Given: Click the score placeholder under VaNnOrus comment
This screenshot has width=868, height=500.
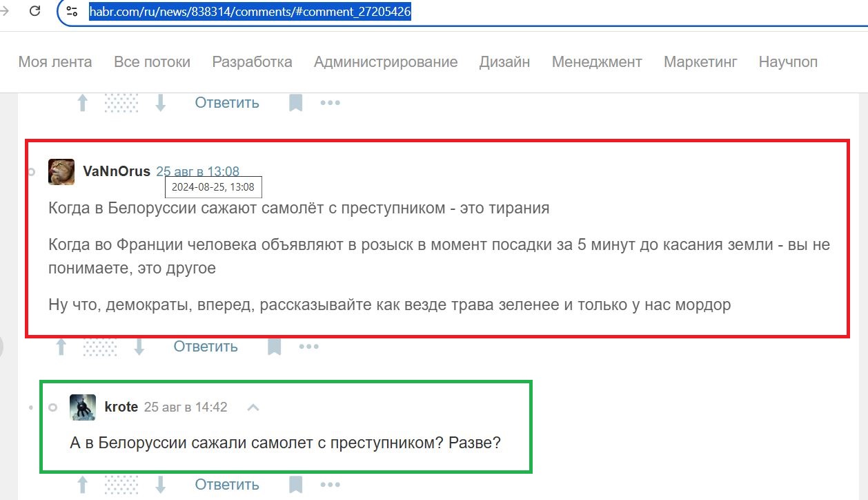Looking at the screenshot, I should (100, 347).
